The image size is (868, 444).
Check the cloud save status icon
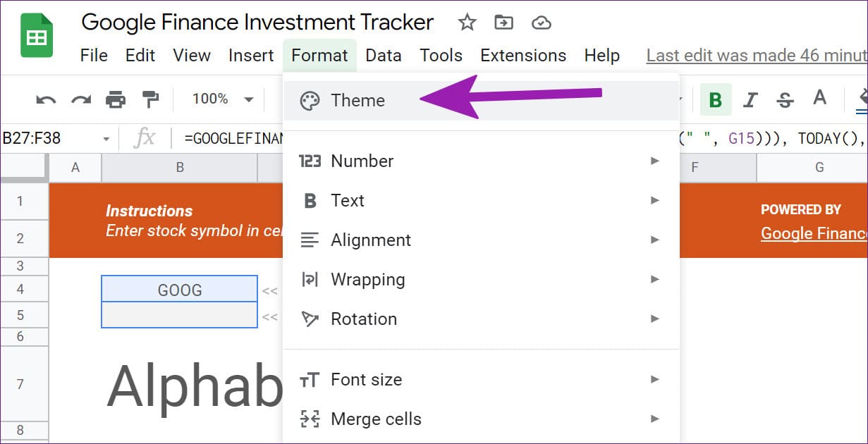(541, 23)
